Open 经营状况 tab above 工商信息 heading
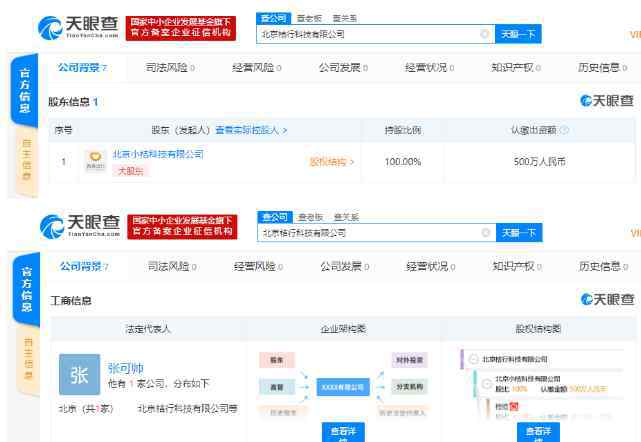 click(x=430, y=267)
